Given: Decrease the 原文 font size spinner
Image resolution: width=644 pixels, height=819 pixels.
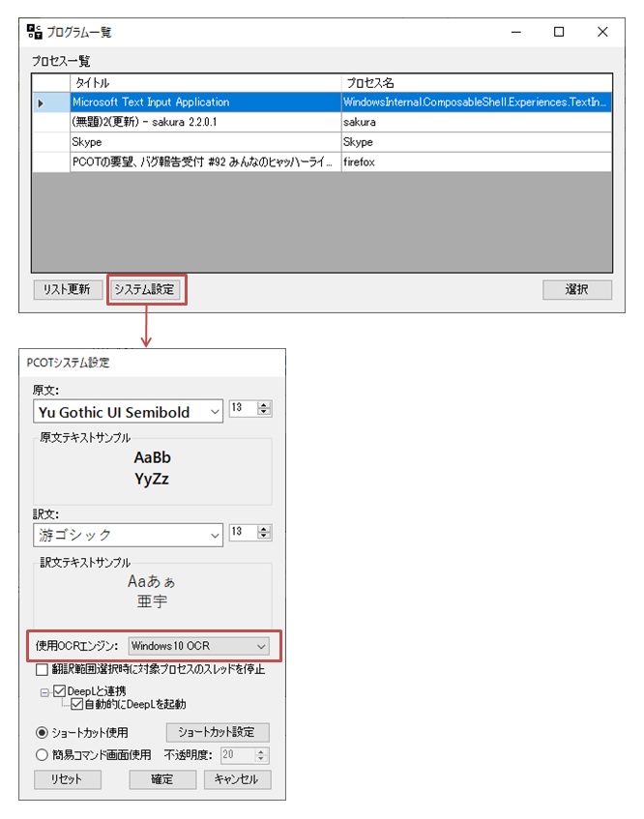Looking at the screenshot, I should (x=264, y=412).
